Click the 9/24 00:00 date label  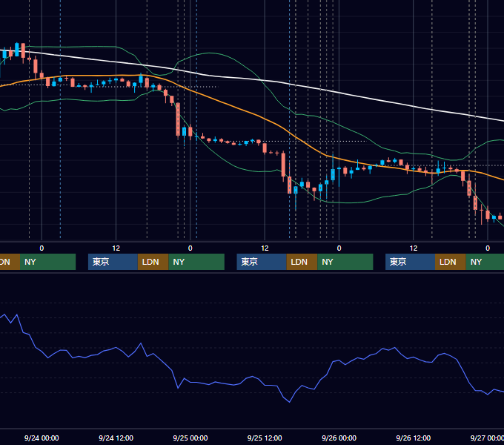click(x=42, y=438)
